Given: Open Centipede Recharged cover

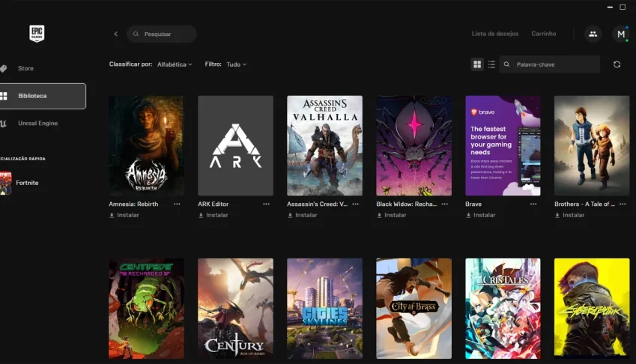Looking at the screenshot, I should point(146,309).
